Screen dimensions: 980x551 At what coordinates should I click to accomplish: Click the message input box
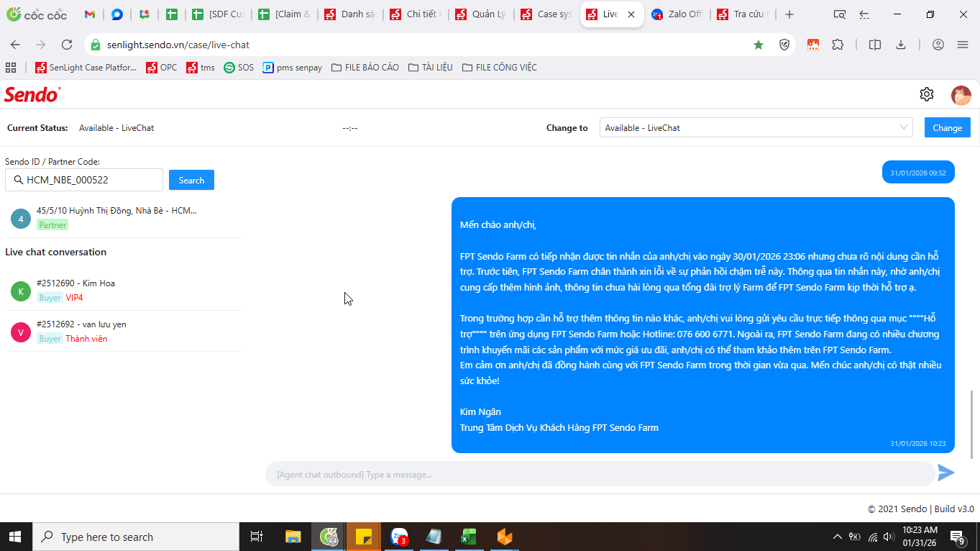600,474
